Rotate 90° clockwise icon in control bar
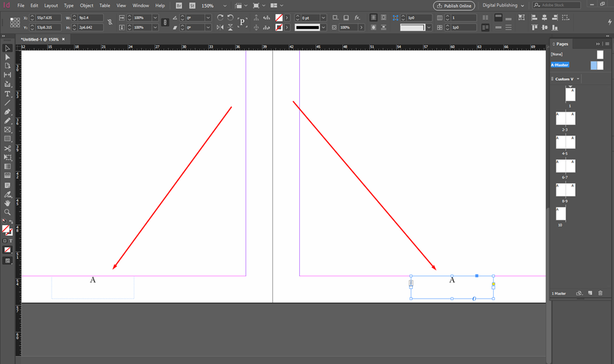The height and width of the screenshot is (364, 614). point(220,18)
